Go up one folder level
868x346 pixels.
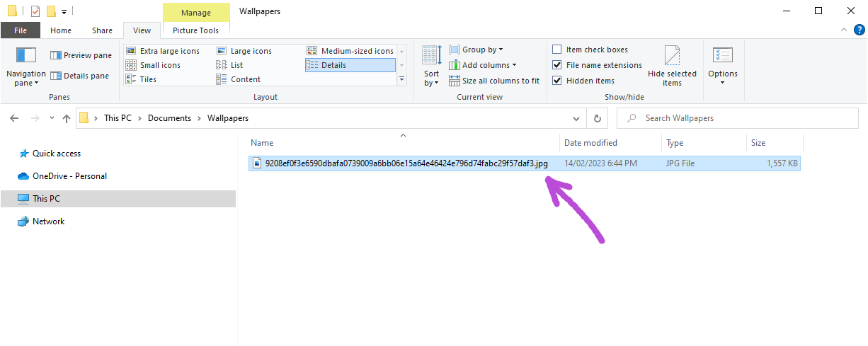(67, 118)
